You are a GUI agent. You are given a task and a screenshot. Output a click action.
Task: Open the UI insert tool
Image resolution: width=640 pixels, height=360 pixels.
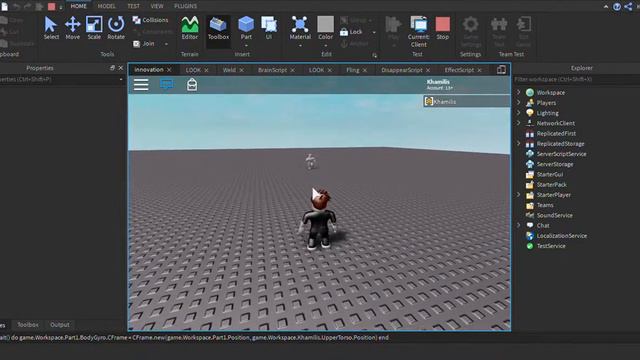pos(269,28)
